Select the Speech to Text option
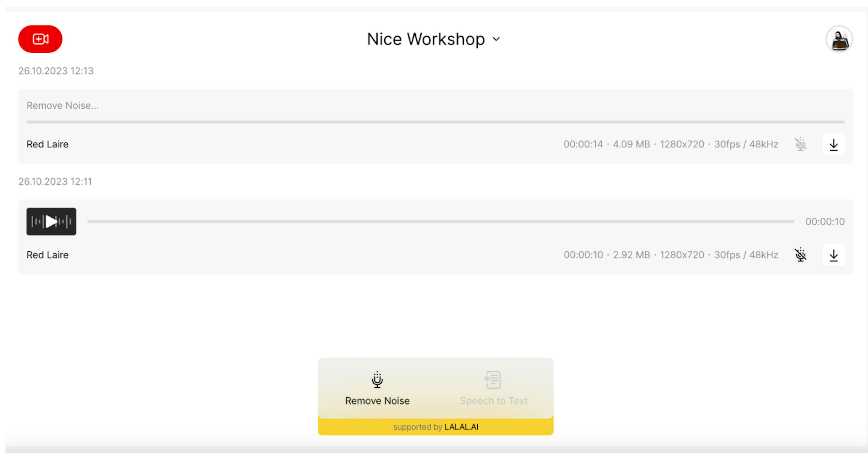 pyautogui.click(x=494, y=389)
